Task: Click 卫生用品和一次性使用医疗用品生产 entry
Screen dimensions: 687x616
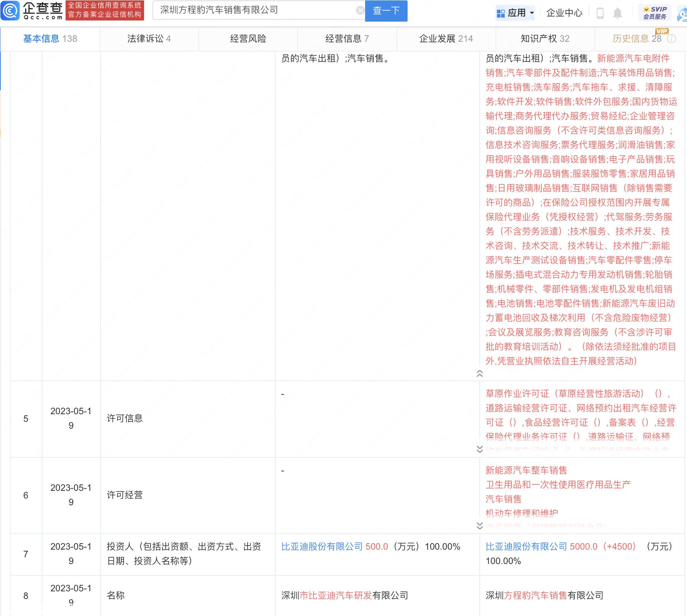Action: point(558,485)
